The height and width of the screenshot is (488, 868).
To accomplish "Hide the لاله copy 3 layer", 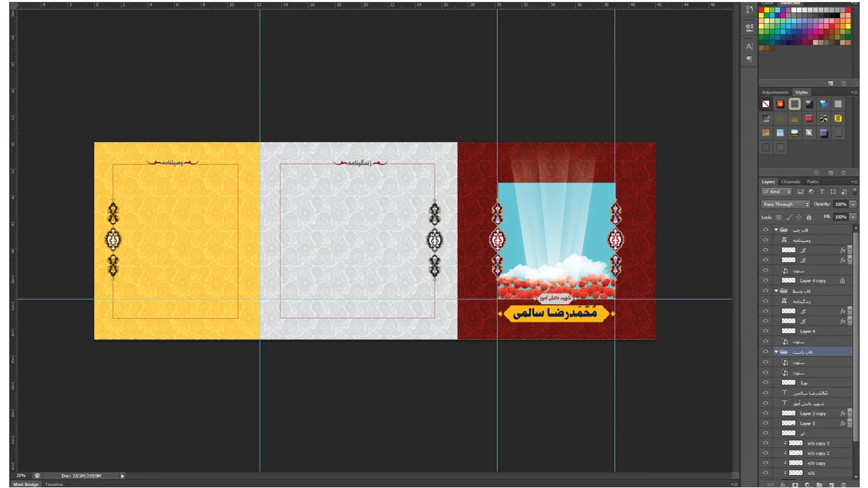I will tap(765, 443).
